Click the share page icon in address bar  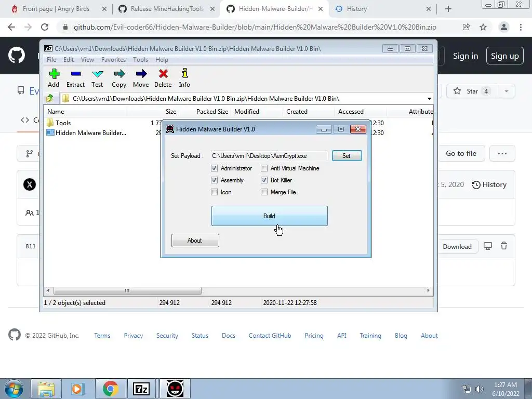466,27
